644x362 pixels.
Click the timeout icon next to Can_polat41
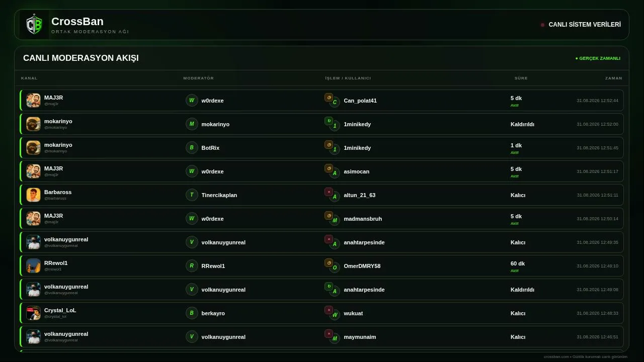pos(329,98)
